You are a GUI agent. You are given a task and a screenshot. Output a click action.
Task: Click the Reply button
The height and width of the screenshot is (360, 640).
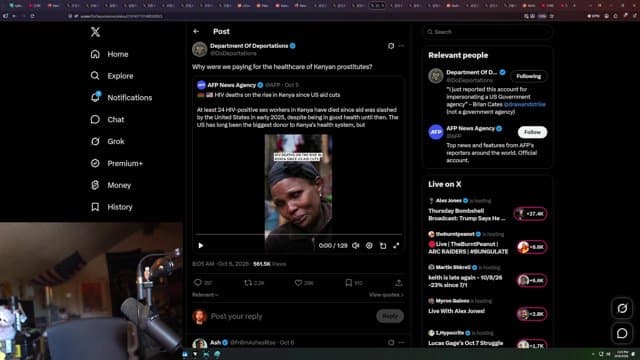pos(390,316)
